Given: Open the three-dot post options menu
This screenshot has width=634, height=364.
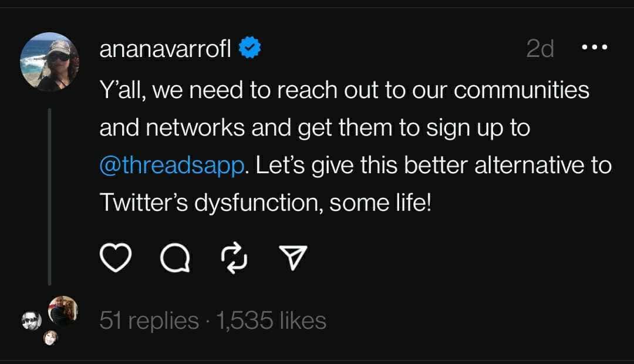Looking at the screenshot, I should pos(595,47).
